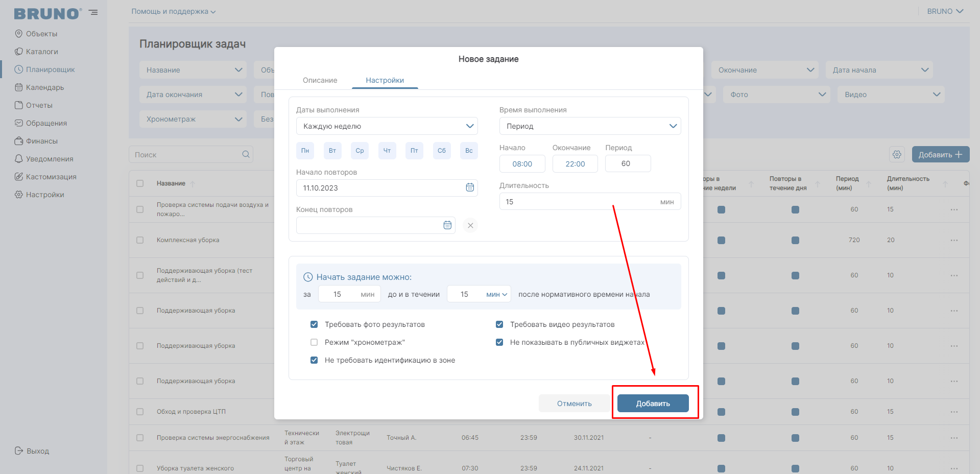The image size is (980, 474).
Task: Click the BRUNO logo
Action: 47,14
